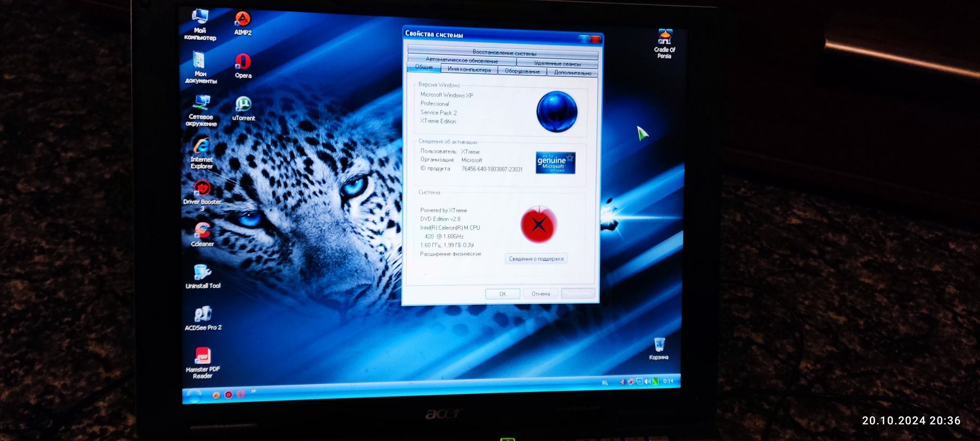Image resolution: width=980 pixels, height=441 pixels.
Task: Click the XTreme Edition text
Action: click(438, 121)
